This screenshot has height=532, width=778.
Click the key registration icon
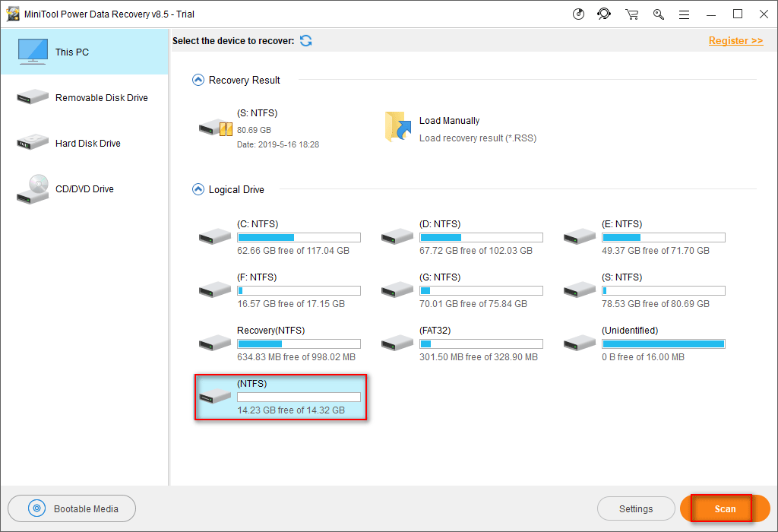[x=659, y=14]
